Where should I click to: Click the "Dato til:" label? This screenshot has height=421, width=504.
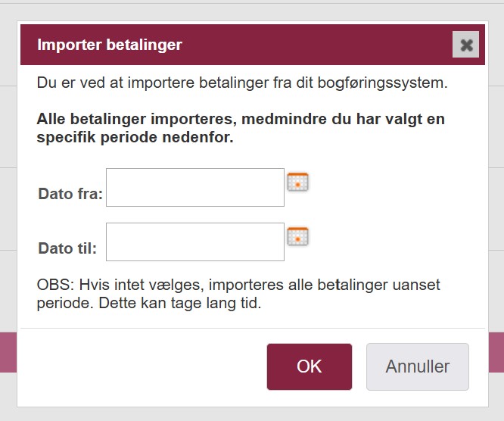pos(67,248)
